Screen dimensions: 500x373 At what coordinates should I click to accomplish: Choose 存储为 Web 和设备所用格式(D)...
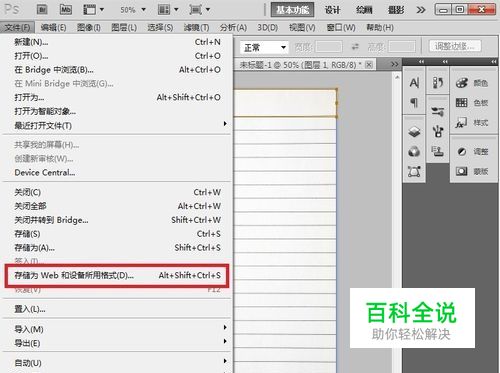click(117, 275)
